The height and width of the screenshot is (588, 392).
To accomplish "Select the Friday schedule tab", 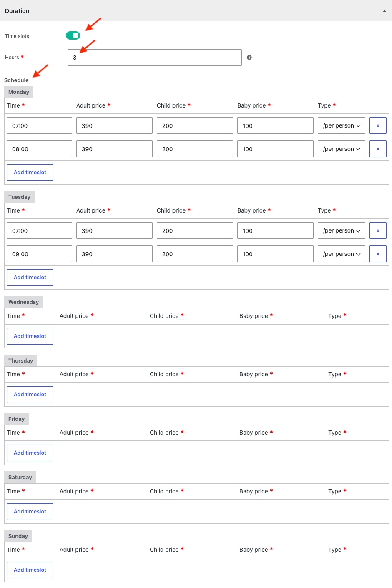I will [x=16, y=419].
